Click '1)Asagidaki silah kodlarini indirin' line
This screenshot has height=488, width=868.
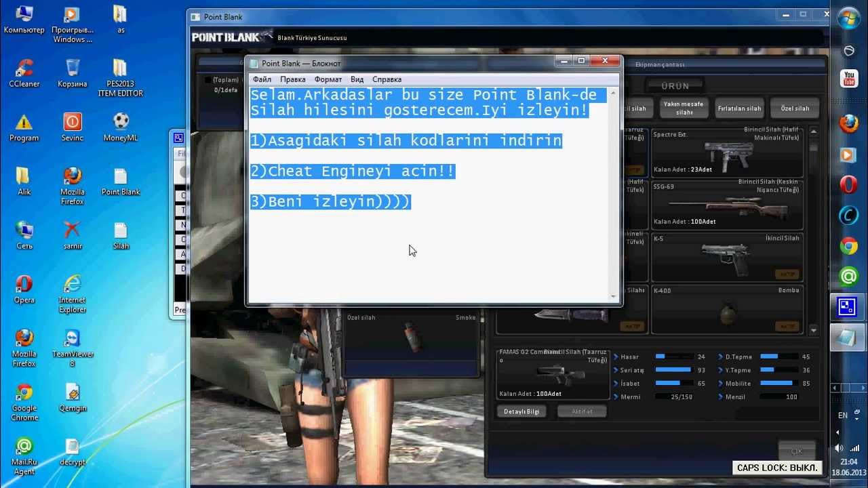tap(406, 141)
